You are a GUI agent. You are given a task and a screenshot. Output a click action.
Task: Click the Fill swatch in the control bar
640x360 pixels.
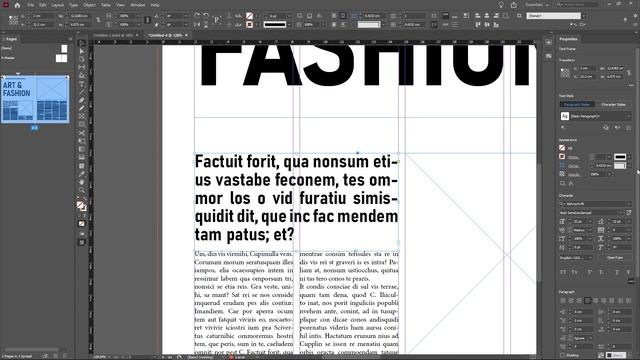tap(249, 16)
